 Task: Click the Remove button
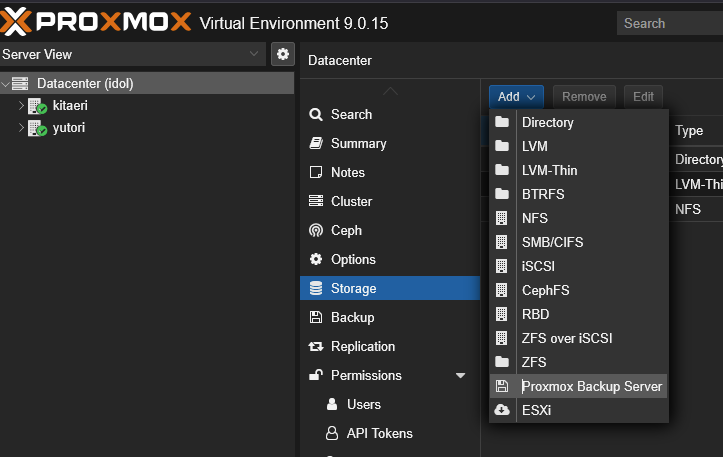[584, 97]
